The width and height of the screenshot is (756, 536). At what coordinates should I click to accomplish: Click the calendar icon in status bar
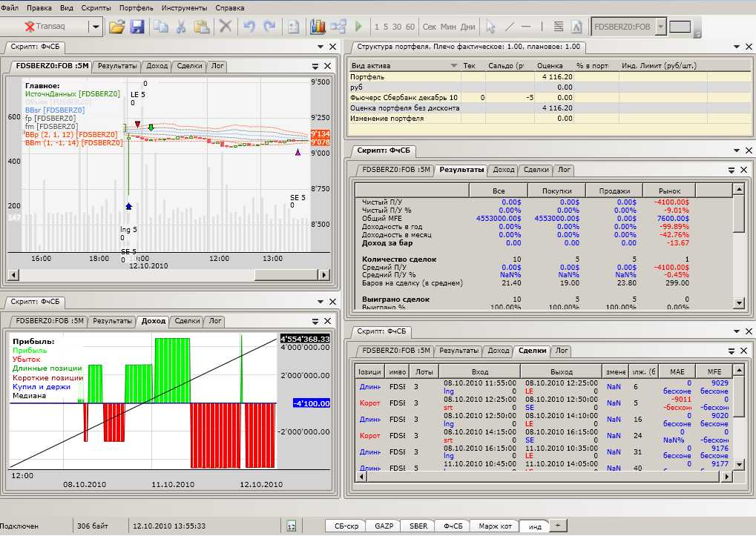pyautogui.click(x=292, y=526)
